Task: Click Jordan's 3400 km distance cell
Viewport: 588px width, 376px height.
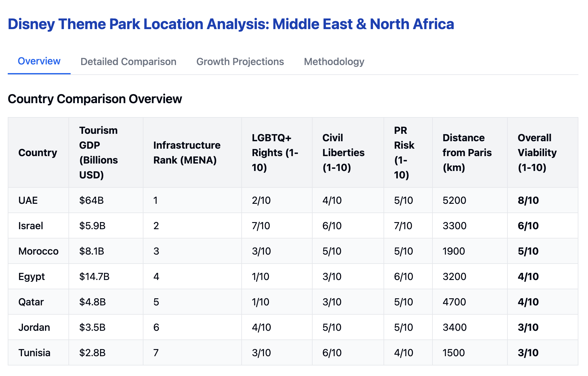Action: click(x=454, y=327)
